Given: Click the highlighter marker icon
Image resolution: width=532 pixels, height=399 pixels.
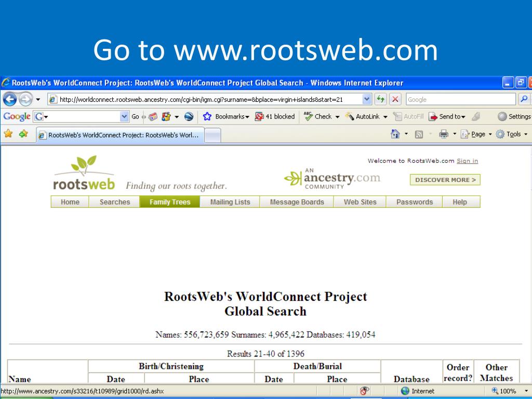Looking at the screenshot, I should (x=476, y=116).
